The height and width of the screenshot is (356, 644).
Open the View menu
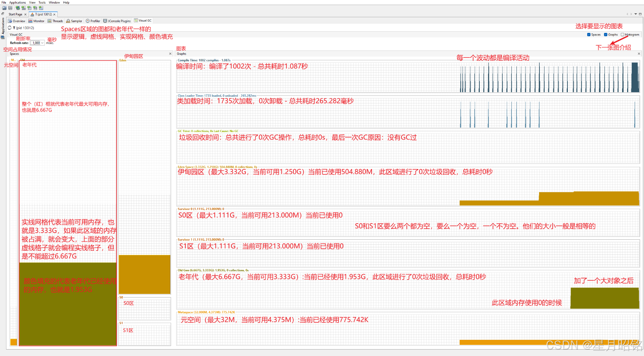click(x=32, y=3)
